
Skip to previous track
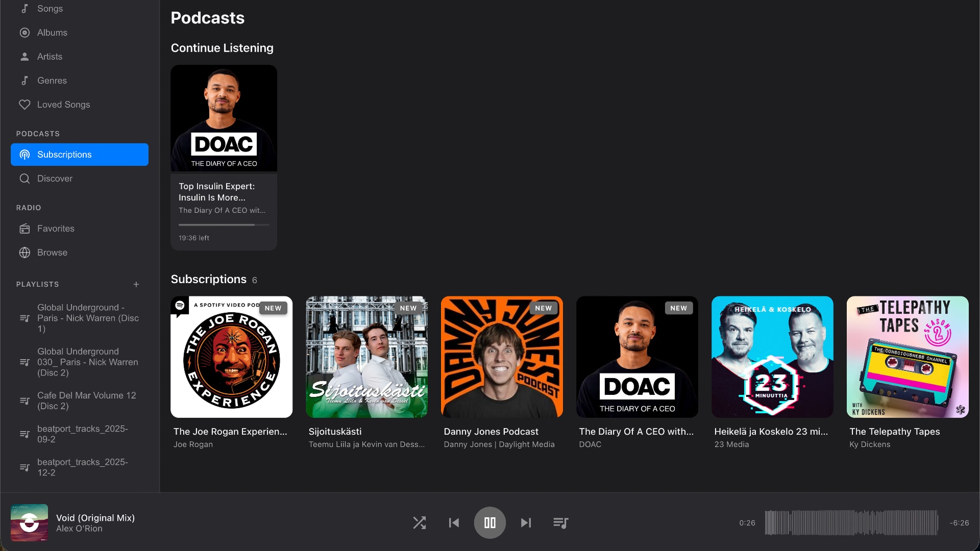click(x=454, y=522)
